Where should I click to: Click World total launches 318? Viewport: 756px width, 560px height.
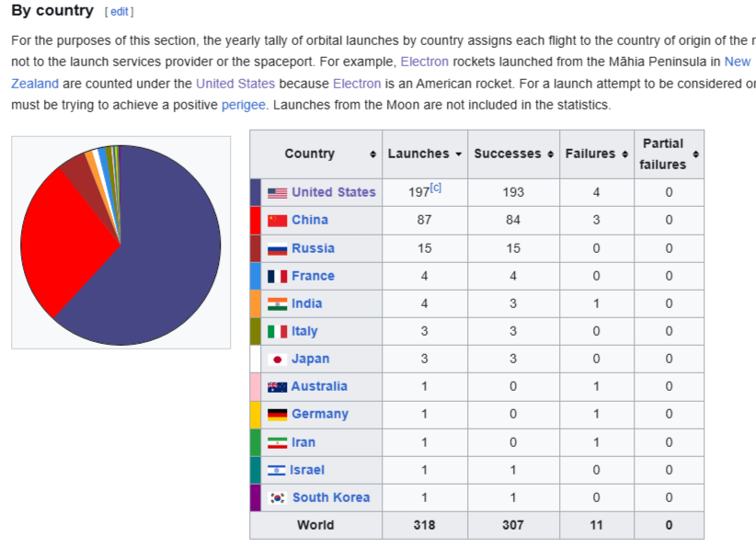424,525
